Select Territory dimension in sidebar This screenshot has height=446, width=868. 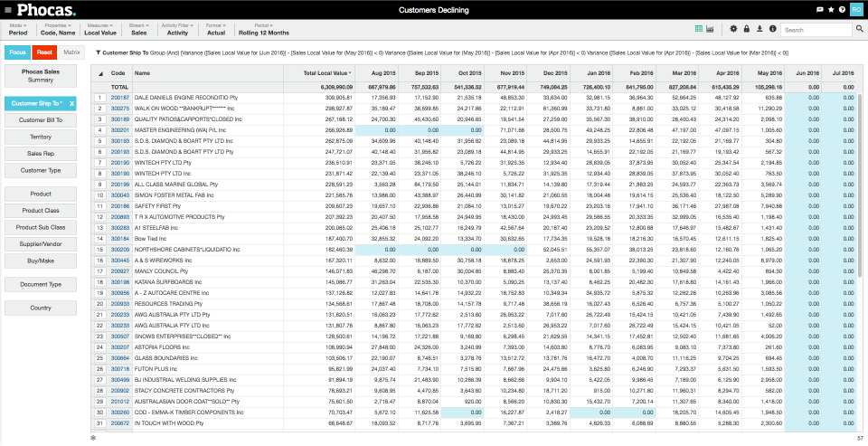[x=41, y=137]
